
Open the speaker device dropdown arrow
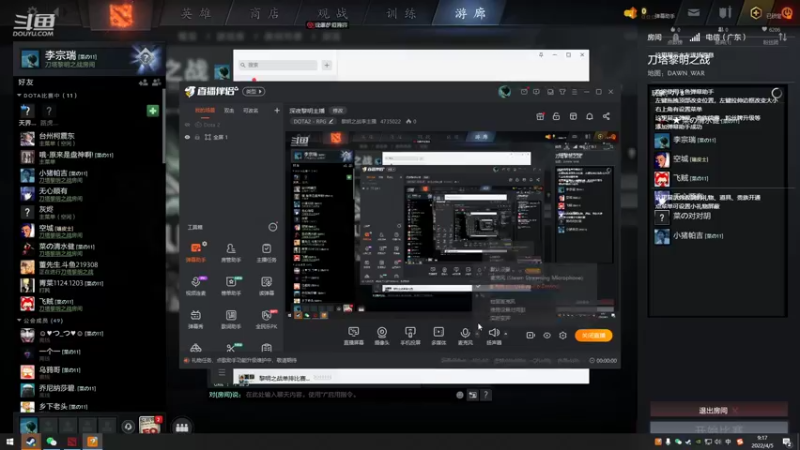click(x=506, y=334)
